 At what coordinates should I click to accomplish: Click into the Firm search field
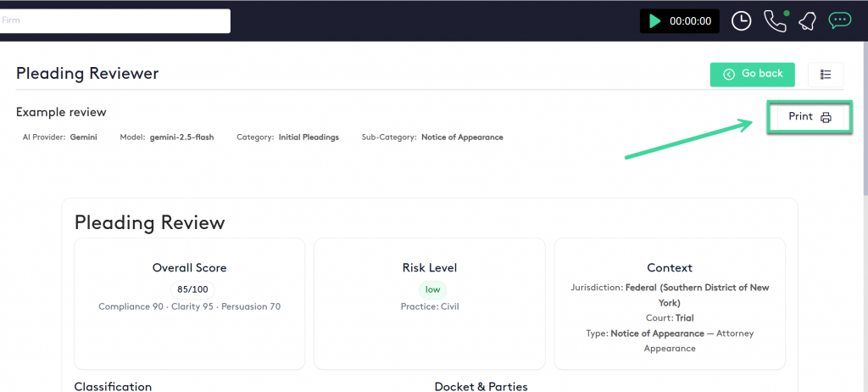(x=114, y=21)
